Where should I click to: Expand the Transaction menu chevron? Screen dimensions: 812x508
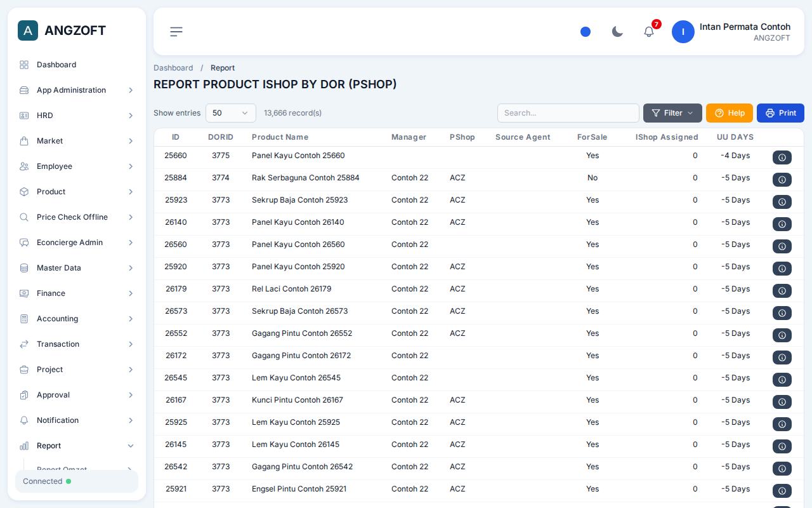pyautogui.click(x=131, y=344)
